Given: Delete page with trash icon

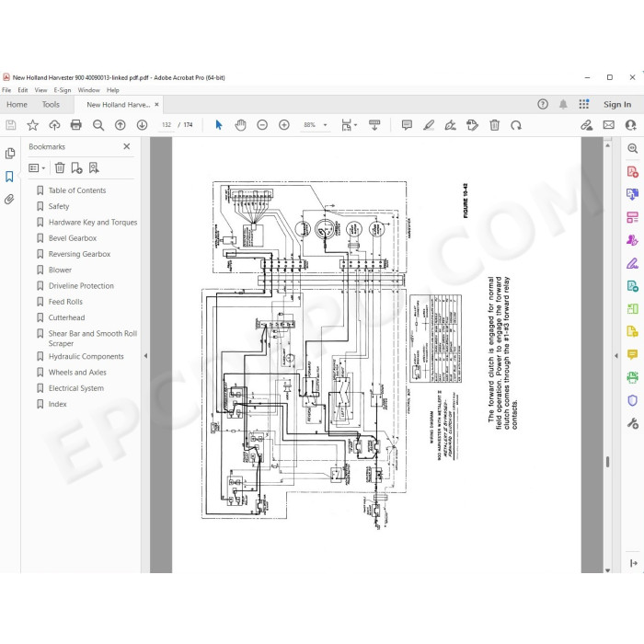Looking at the screenshot, I should (x=494, y=125).
